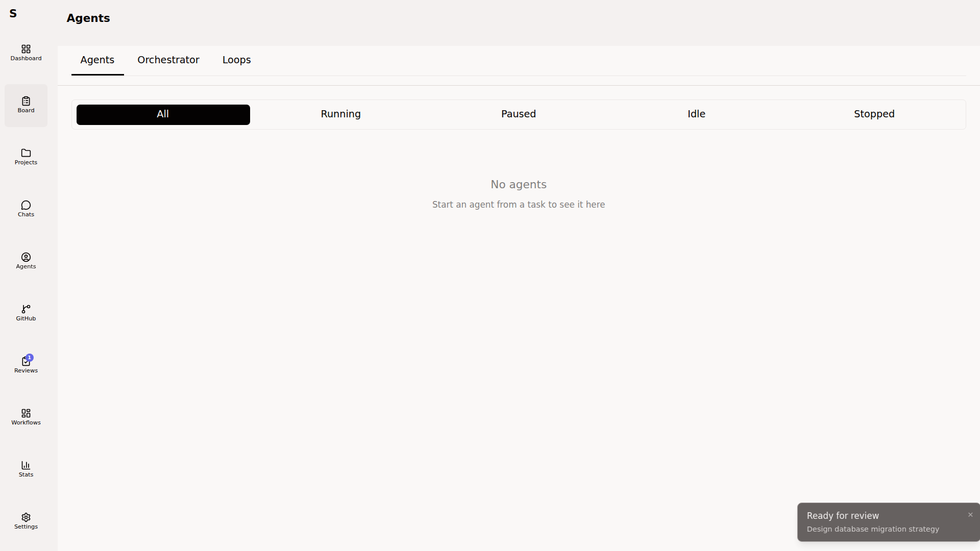Open the Projects section
980x551 pixels.
click(26, 157)
